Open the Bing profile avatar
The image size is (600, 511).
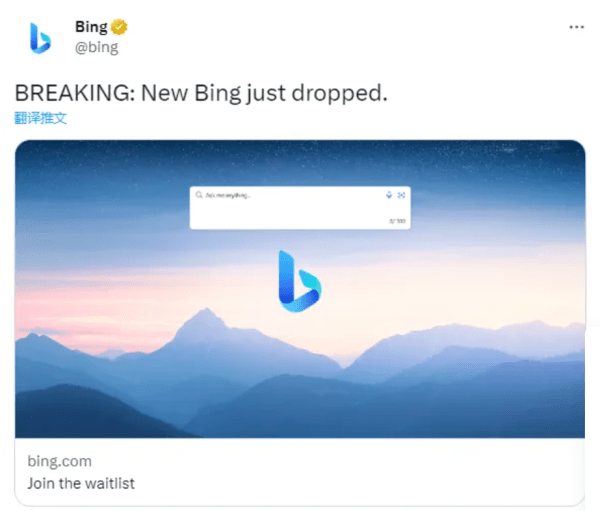click(x=40, y=38)
